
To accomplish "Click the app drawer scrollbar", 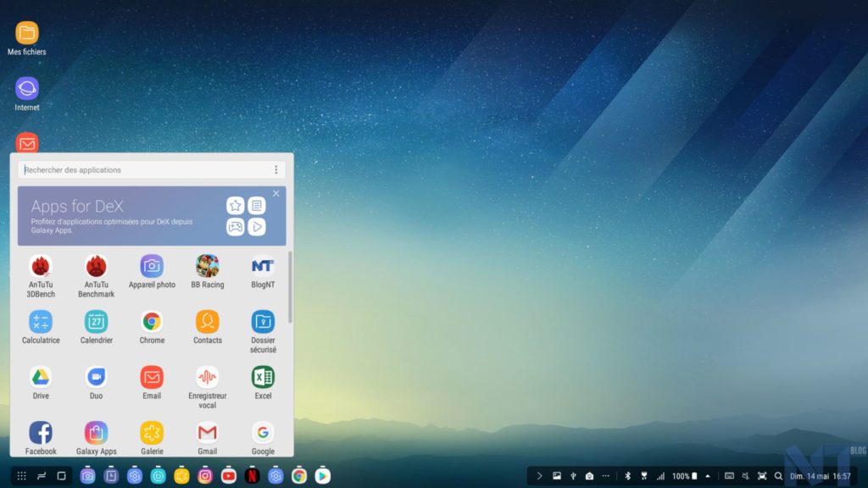I will (x=290, y=288).
